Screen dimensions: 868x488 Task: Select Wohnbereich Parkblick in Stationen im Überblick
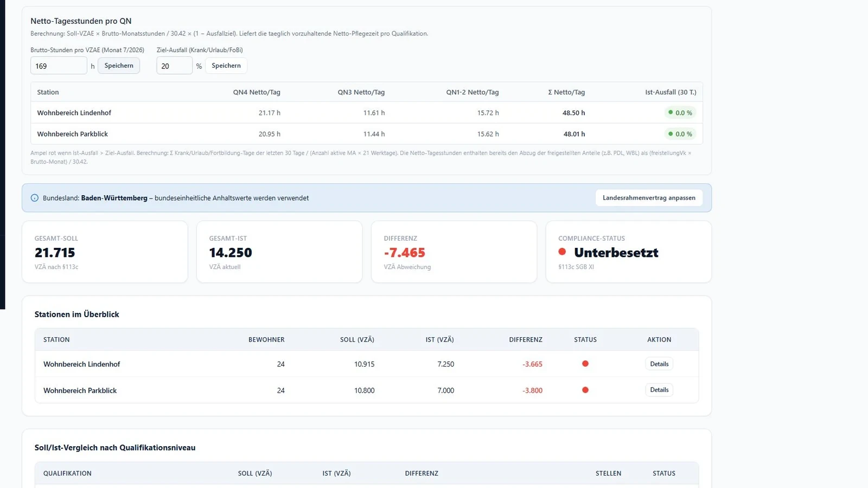(x=367, y=390)
